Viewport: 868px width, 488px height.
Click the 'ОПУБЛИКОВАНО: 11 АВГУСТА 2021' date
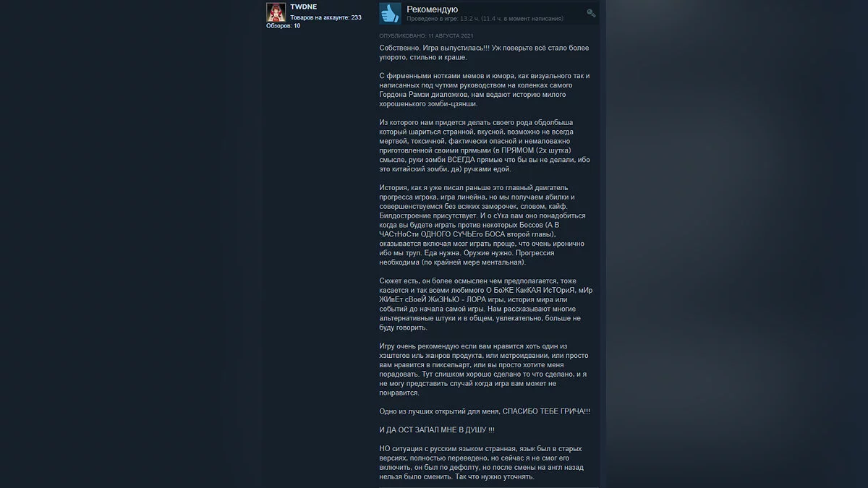coord(427,35)
